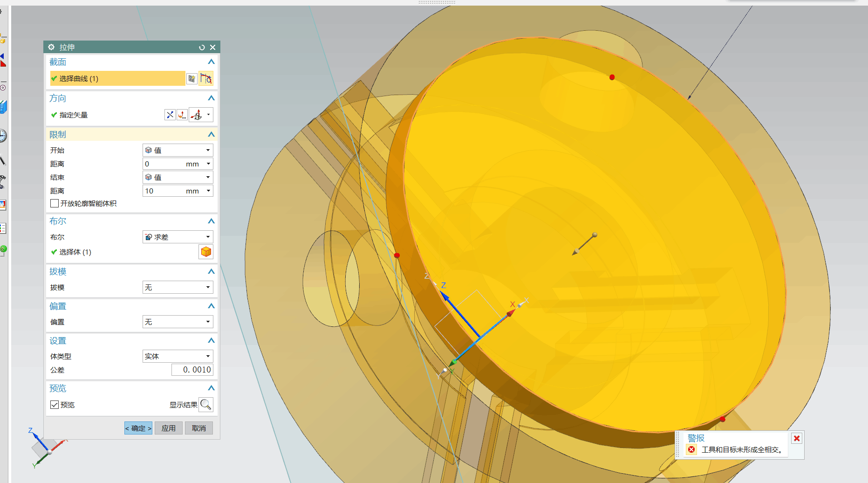868x483 pixels.
Task: Click the orange select body cube icon
Action: click(x=206, y=252)
